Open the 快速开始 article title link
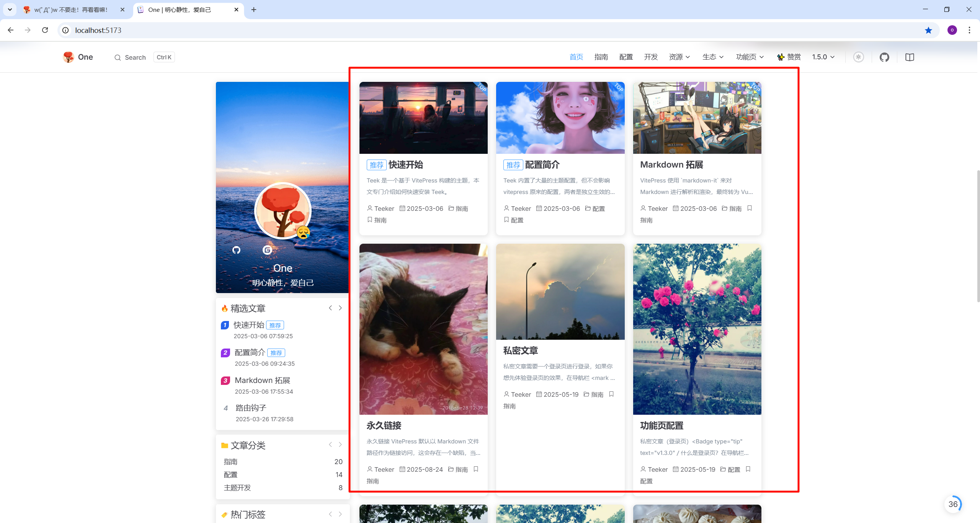The image size is (980, 523). point(405,165)
